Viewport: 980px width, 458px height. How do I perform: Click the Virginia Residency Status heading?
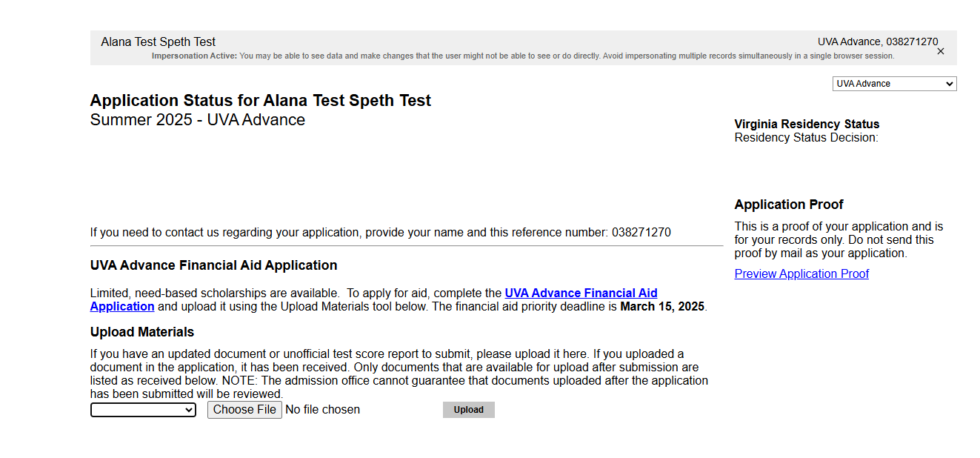(x=807, y=124)
